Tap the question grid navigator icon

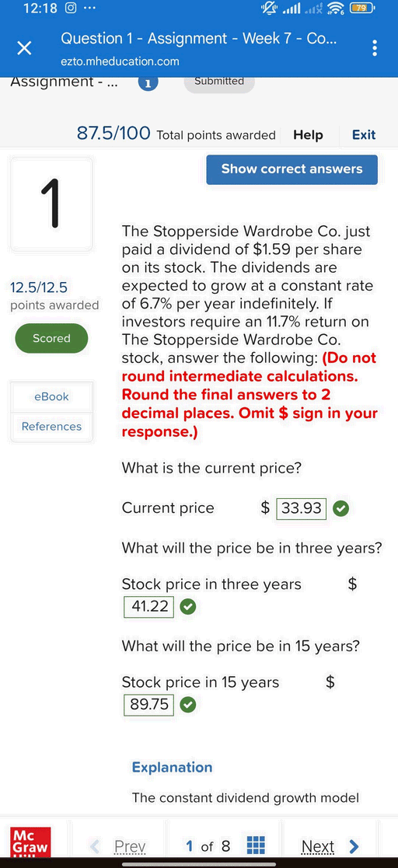(256, 845)
